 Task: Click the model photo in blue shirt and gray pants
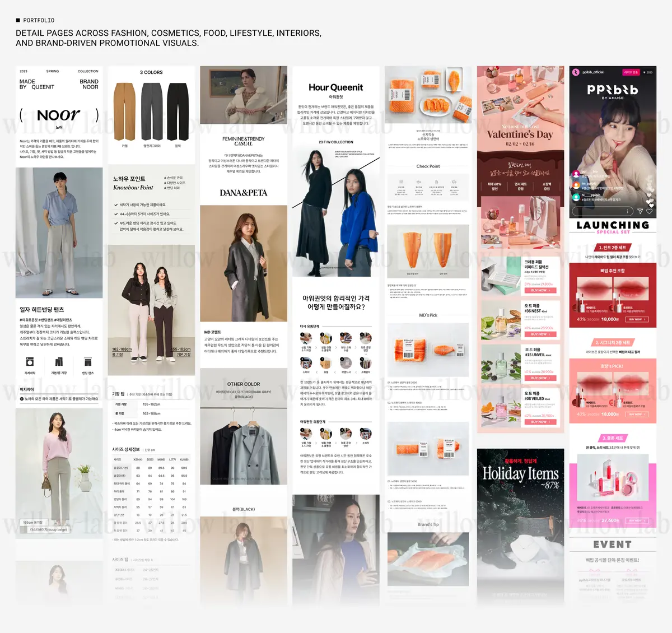pyautogui.click(x=59, y=232)
